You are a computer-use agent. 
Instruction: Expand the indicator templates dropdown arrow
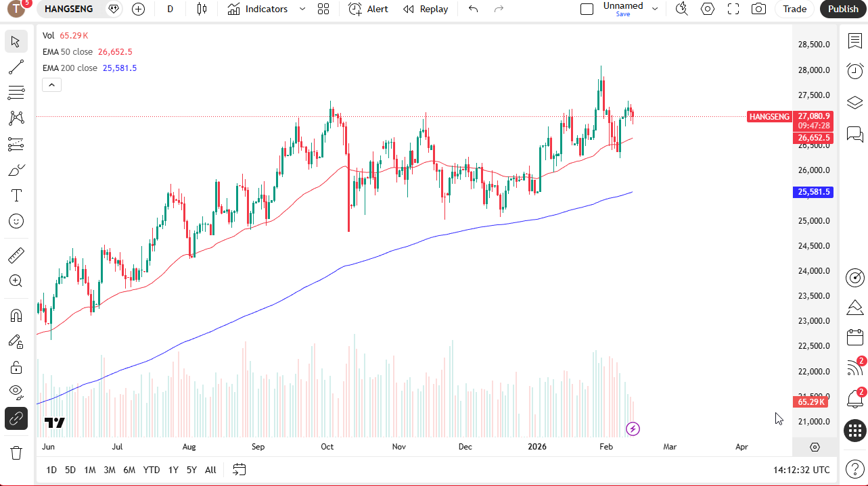(302, 9)
